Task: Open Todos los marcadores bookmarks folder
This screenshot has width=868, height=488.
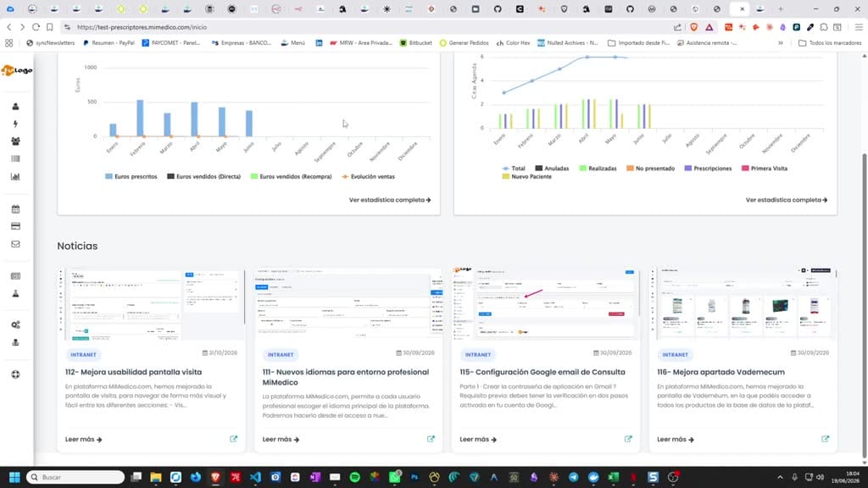Action: click(x=830, y=42)
